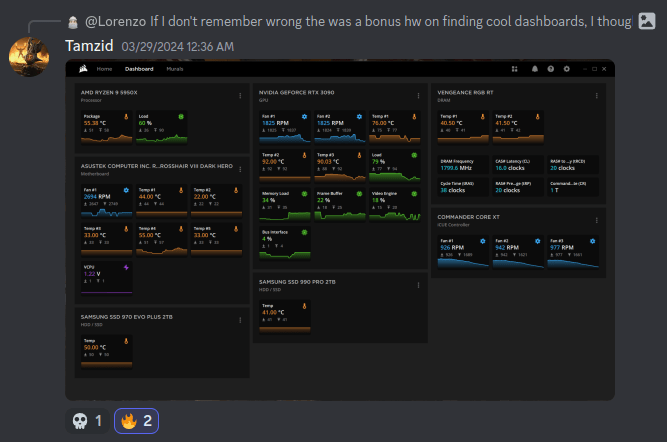This screenshot has width=667, height=442.
Task: Click the AMD RYZEN 9 5950X panel title
Action: click(x=109, y=92)
